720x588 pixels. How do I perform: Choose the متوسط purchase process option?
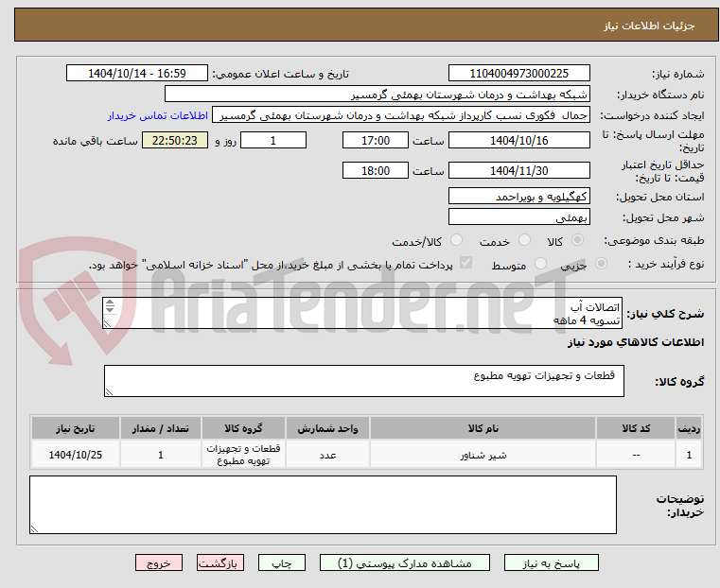[540, 263]
